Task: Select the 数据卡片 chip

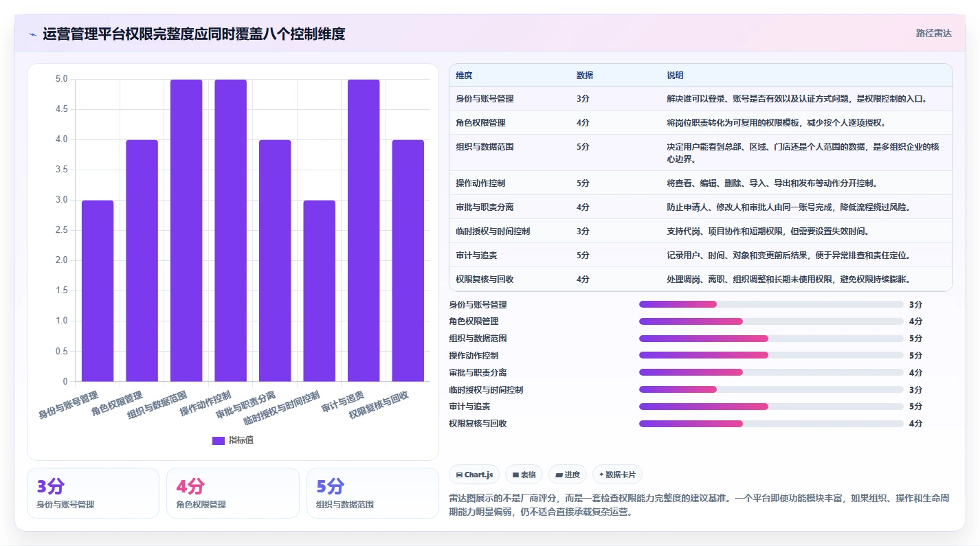Action: (617, 475)
